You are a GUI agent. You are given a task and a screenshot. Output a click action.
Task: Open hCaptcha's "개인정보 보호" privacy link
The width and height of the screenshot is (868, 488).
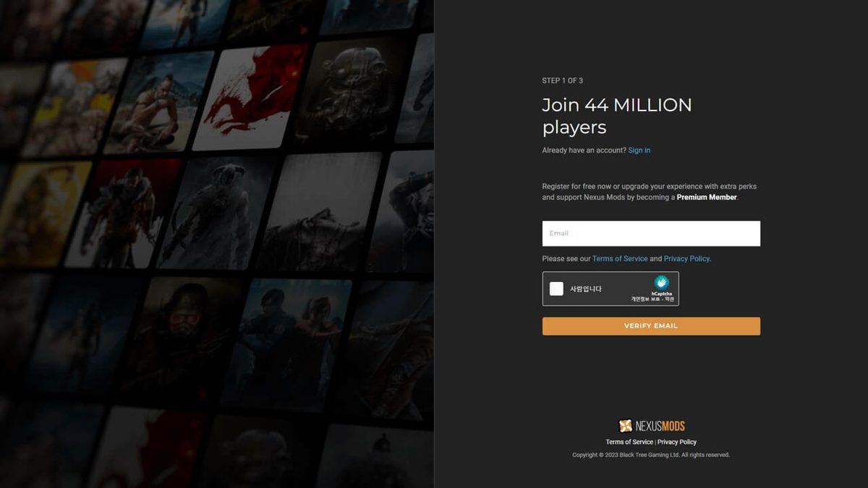[x=644, y=299]
